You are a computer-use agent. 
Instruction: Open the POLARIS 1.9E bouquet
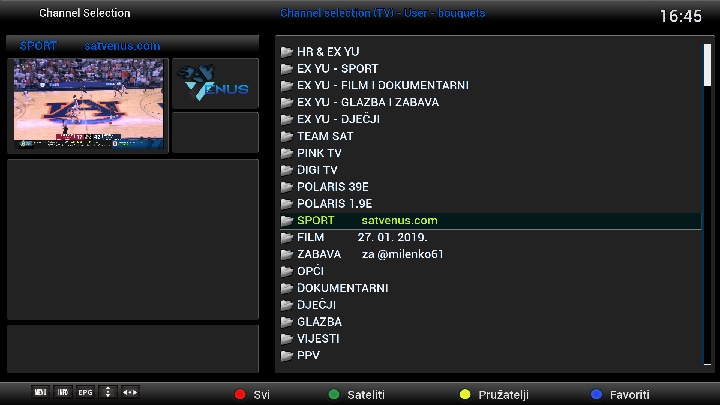(x=490, y=204)
